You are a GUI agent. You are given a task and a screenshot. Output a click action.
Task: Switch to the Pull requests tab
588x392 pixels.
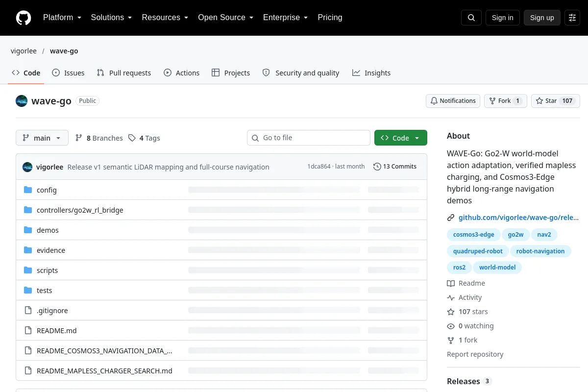[124, 73]
